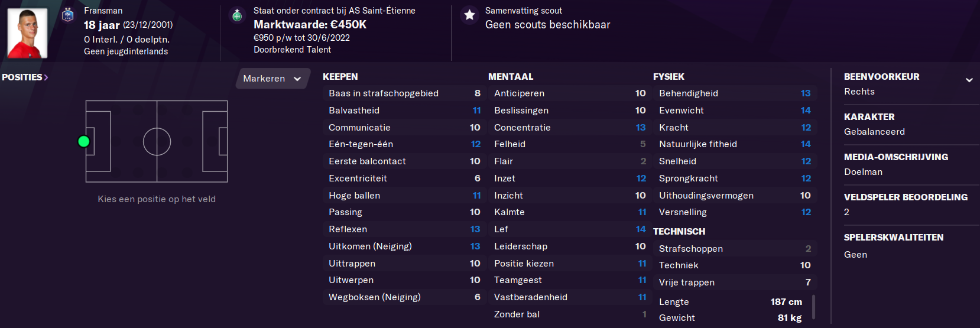Screen dimensions: 980x328
Task: Click the Behendigheid attribute row
Action: pos(735,93)
